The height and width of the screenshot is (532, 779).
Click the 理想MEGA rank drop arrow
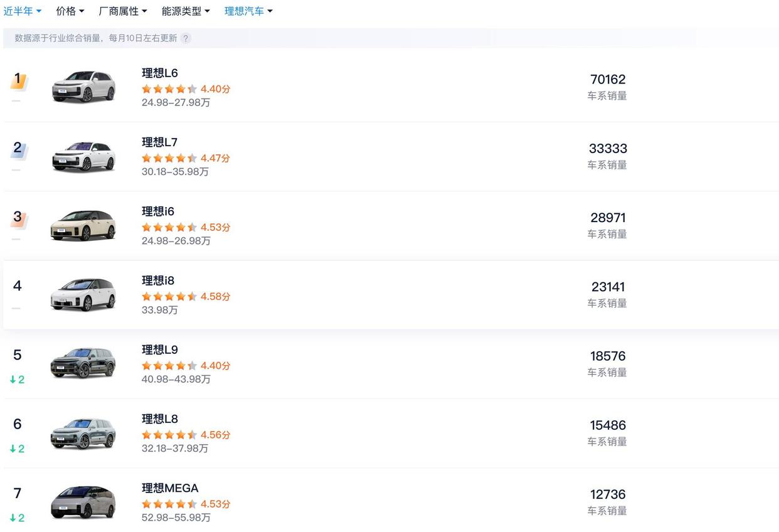pos(13,518)
